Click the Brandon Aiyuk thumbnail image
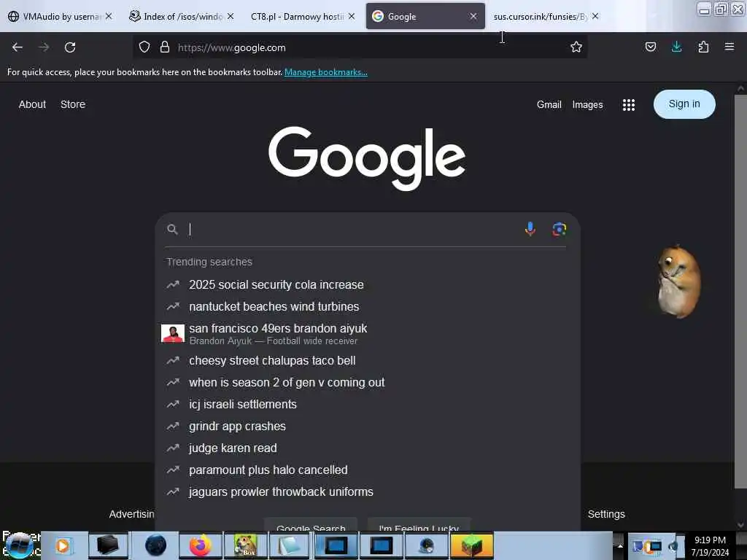Viewport: 747px width, 560px height. pyautogui.click(x=172, y=333)
